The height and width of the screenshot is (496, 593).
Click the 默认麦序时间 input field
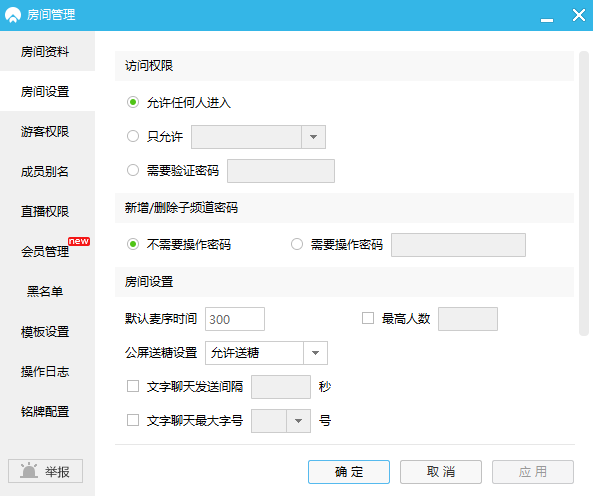click(x=235, y=319)
